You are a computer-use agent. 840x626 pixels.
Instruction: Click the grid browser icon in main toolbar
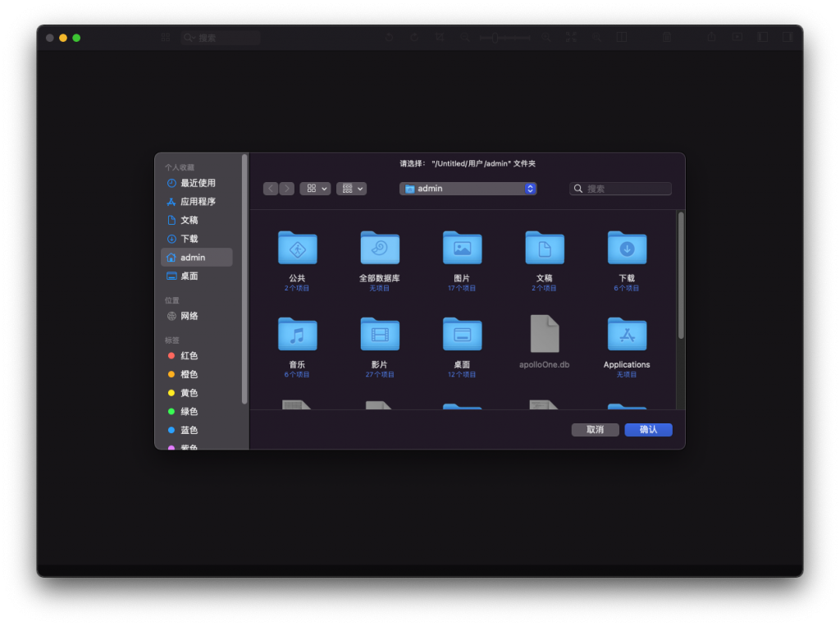pos(166,38)
